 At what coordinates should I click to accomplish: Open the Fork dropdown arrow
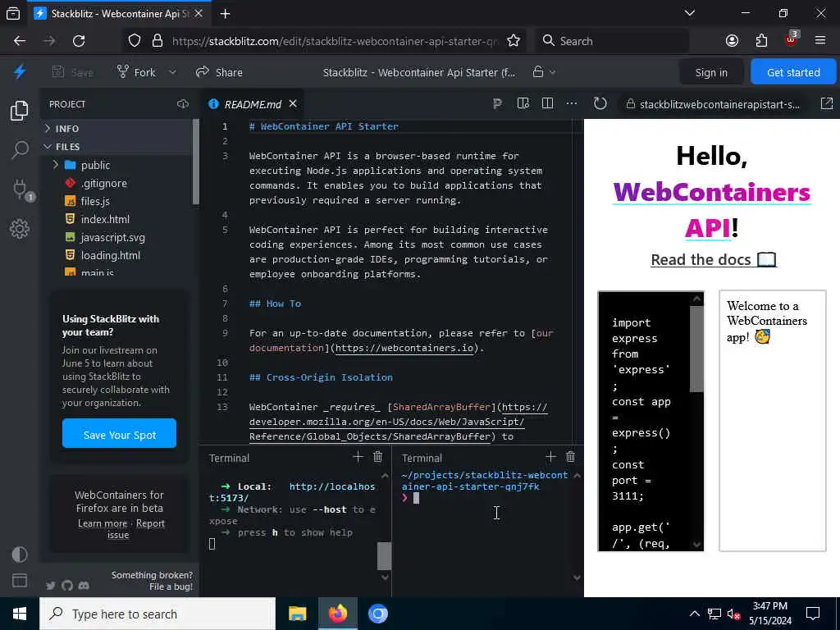tap(172, 72)
